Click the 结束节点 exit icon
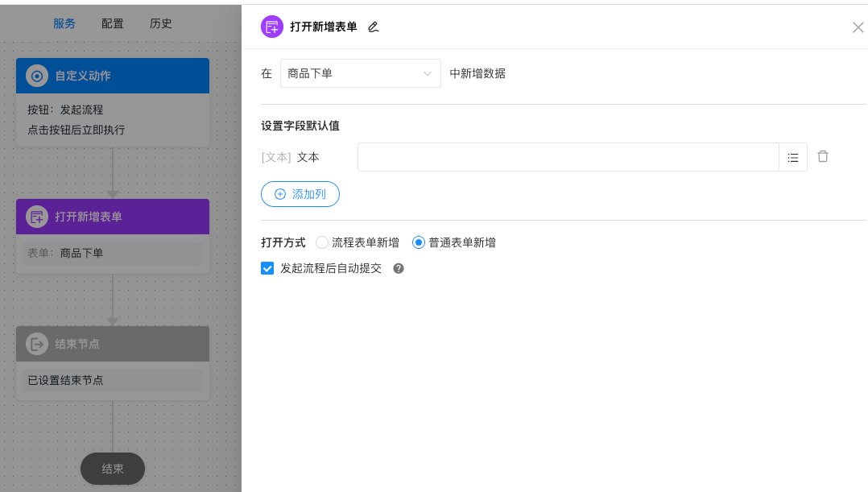Image resolution: width=868 pixels, height=492 pixels. (37, 344)
